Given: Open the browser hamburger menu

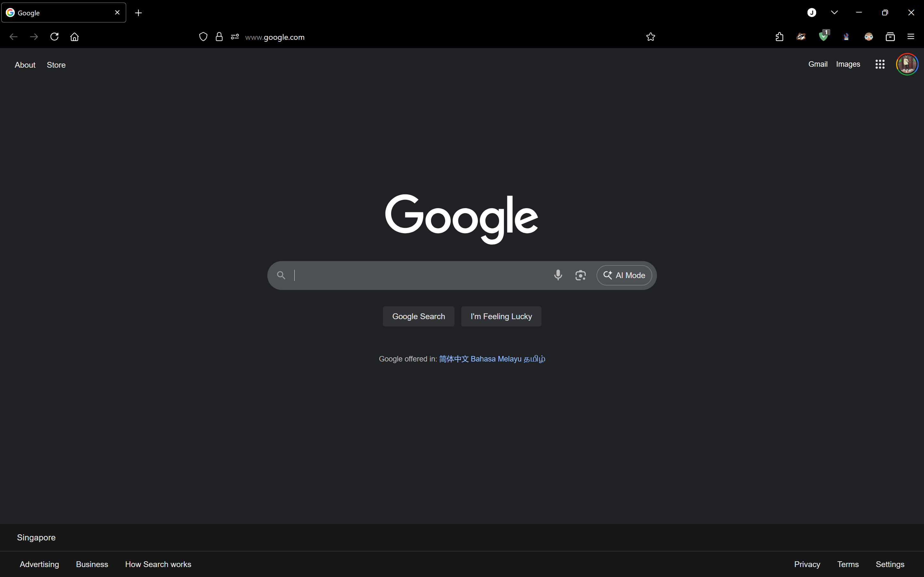Looking at the screenshot, I should coord(911,37).
